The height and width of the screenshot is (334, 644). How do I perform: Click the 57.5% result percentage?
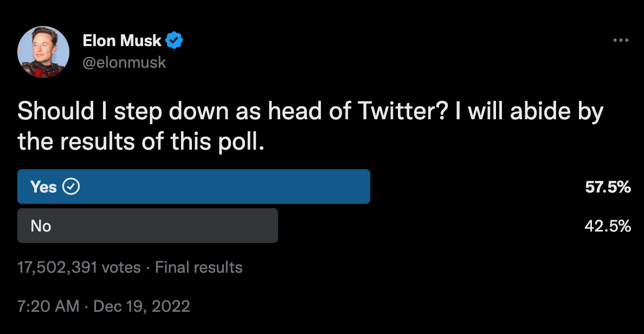tap(608, 187)
